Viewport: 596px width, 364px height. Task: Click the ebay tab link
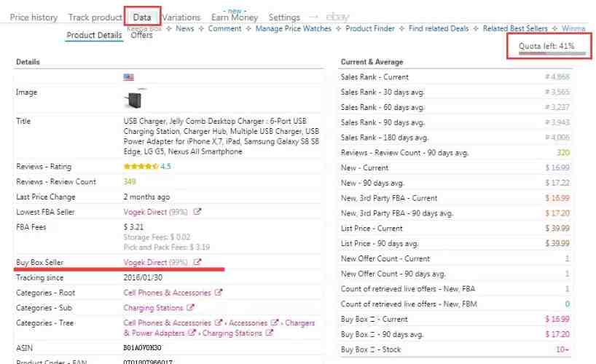(337, 17)
